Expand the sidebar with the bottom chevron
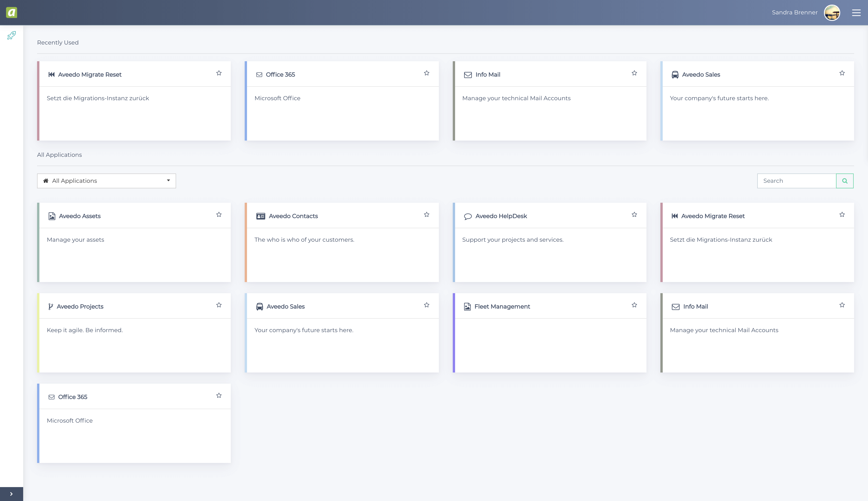The image size is (868, 501). tap(11, 494)
